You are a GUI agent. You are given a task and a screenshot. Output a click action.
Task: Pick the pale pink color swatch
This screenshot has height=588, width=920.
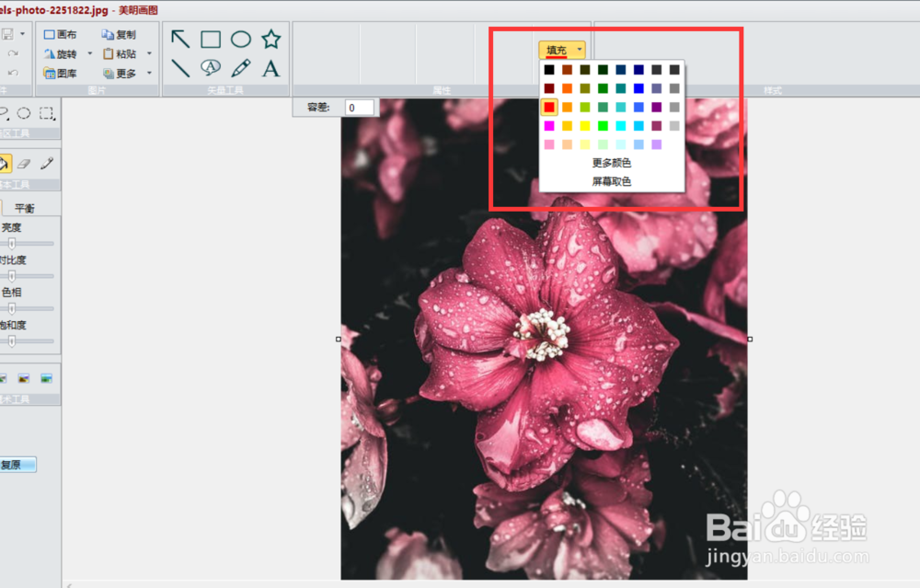coord(549,144)
